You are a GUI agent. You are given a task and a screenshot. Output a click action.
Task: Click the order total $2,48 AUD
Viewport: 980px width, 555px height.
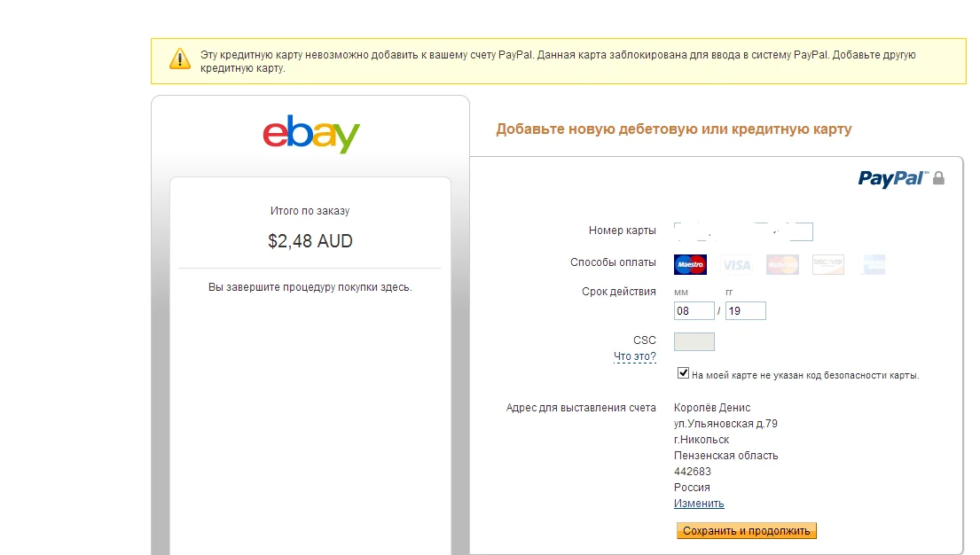pos(310,241)
